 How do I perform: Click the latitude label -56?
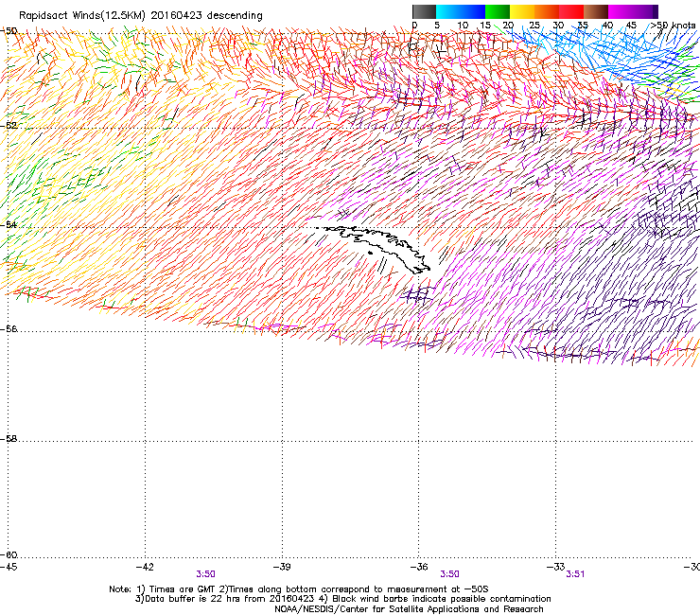coord(9,329)
